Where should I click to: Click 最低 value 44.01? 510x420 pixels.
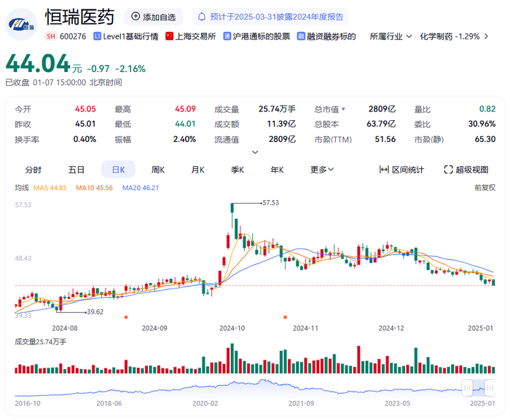(x=185, y=124)
